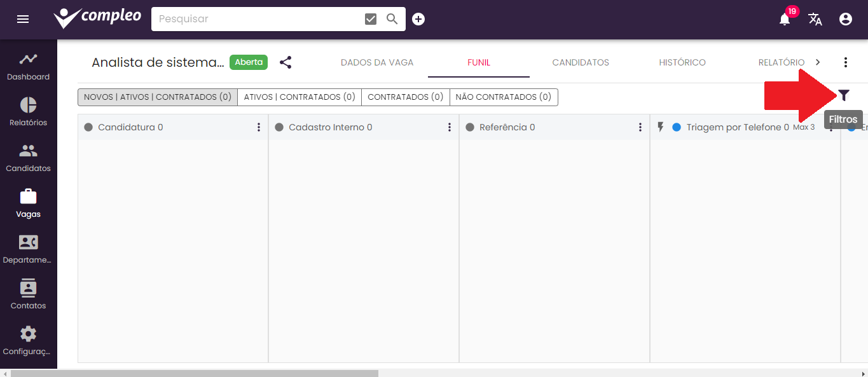868x377 pixels.
Task: Open the Candidatos section
Action: pyautogui.click(x=28, y=158)
